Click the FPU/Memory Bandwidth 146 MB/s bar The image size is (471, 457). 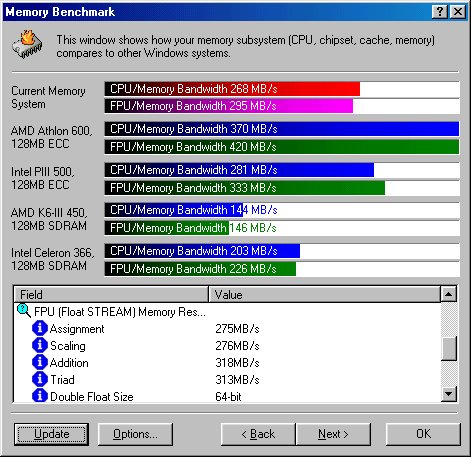tap(167, 228)
